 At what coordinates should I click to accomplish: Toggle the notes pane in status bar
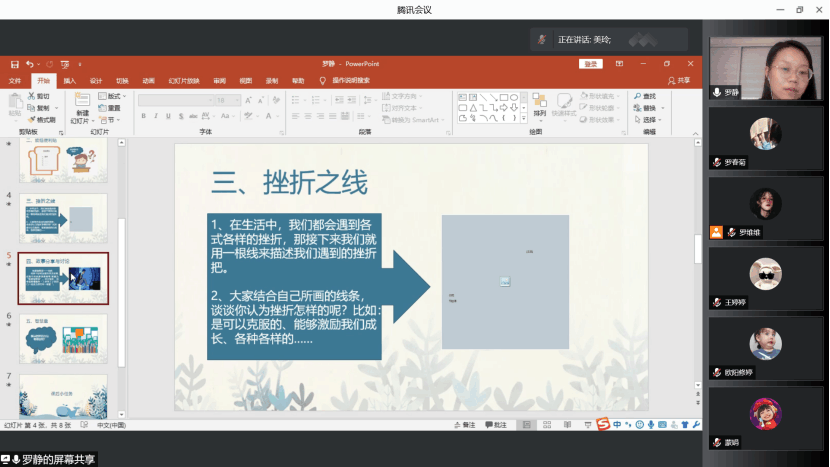[464, 425]
